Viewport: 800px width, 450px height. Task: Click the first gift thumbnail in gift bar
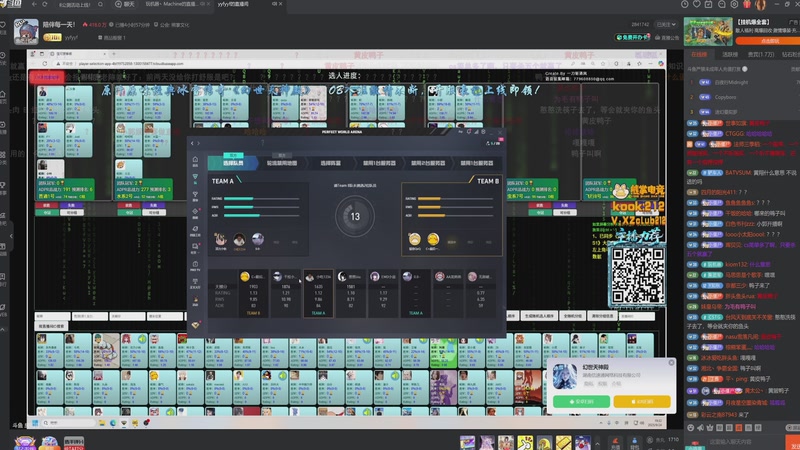[x=467, y=442]
